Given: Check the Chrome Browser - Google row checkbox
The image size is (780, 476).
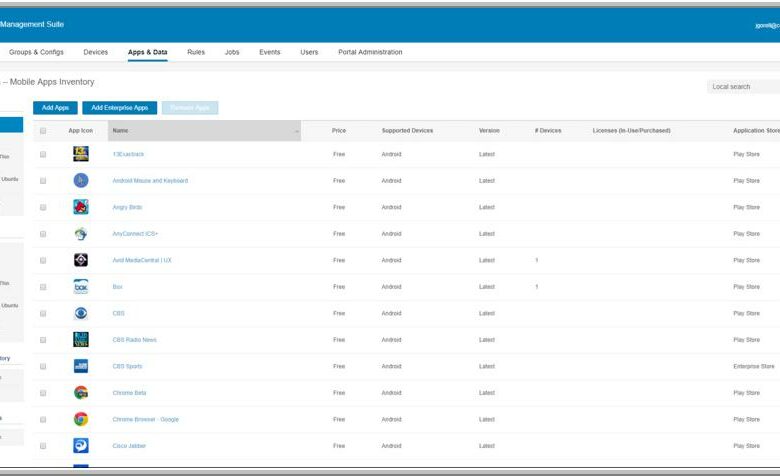Looking at the screenshot, I should point(43,419).
